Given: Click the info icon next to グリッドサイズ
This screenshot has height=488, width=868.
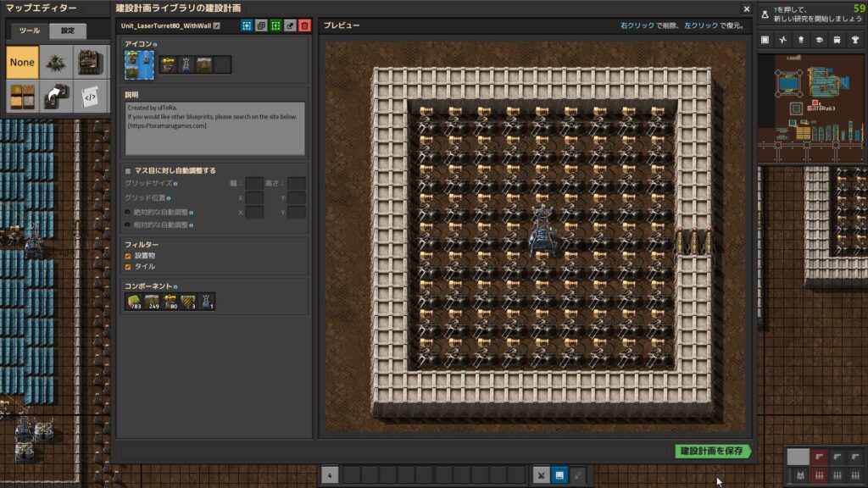Looking at the screenshot, I should tap(175, 184).
